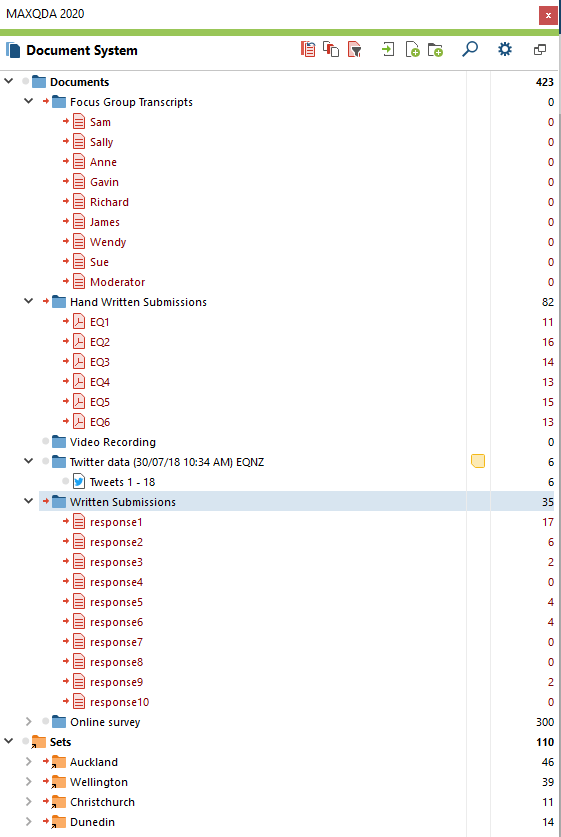Click the blue folder icon of Video Recording
Image resolution: width=561 pixels, height=837 pixels.
tap(59, 441)
